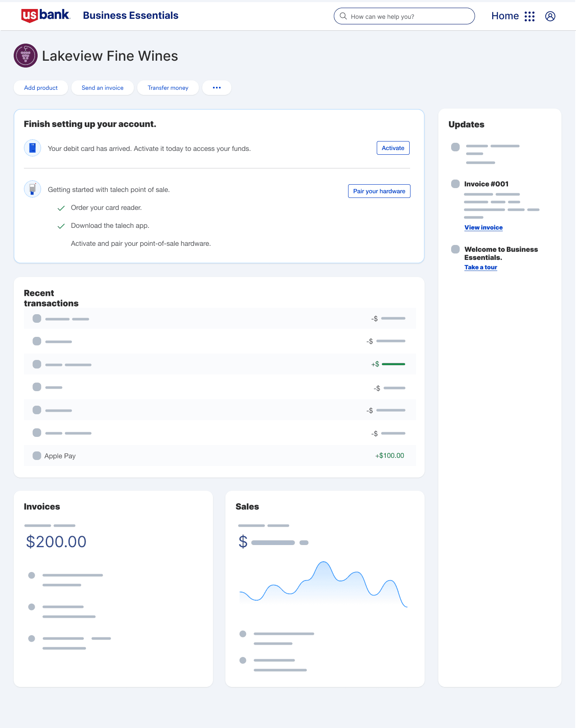Click the Invoices card heading
Screen dimensions: 576x728
[42, 507]
